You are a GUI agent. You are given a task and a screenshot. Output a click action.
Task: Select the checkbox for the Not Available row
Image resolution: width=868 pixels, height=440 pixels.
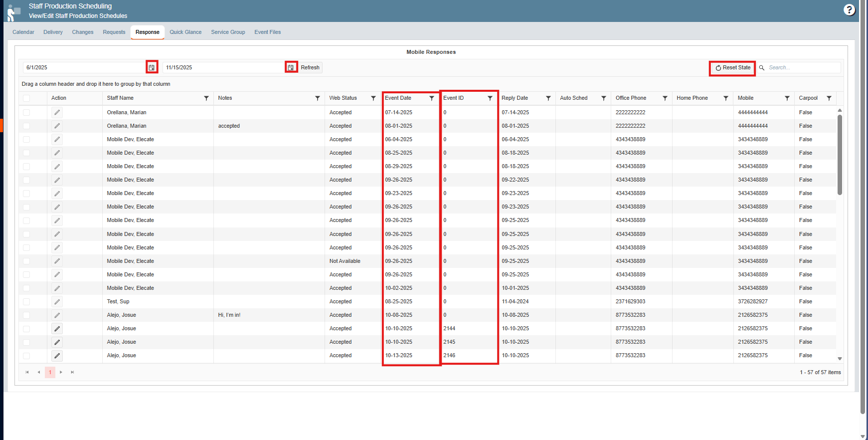point(26,261)
